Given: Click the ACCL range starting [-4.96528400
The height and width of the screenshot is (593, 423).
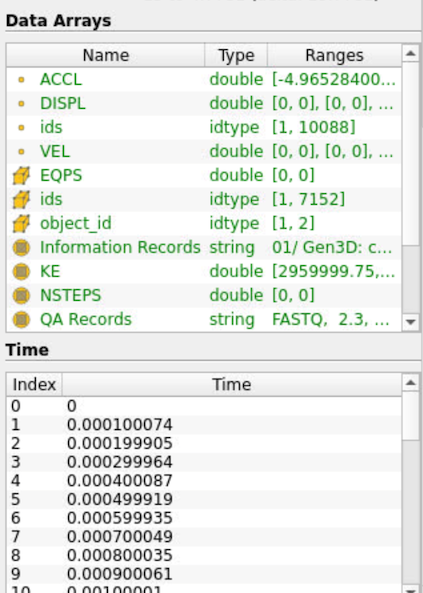Looking at the screenshot, I should [x=334, y=79].
